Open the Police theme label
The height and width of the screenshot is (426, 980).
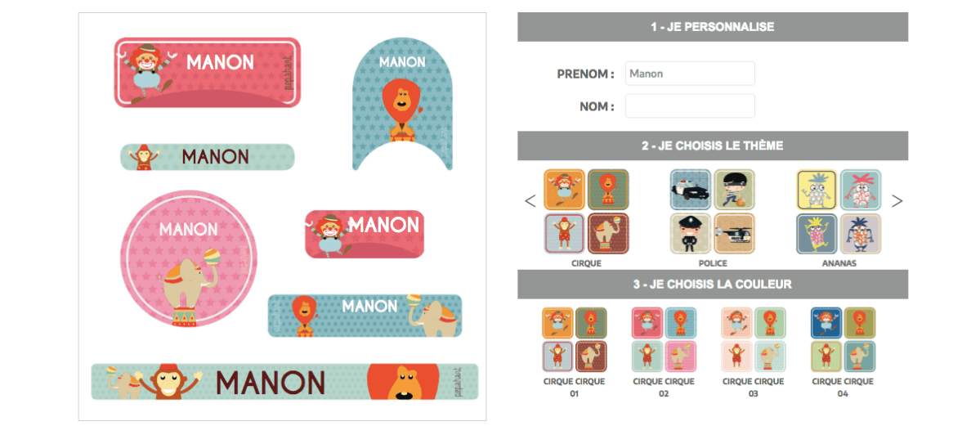tap(713, 263)
